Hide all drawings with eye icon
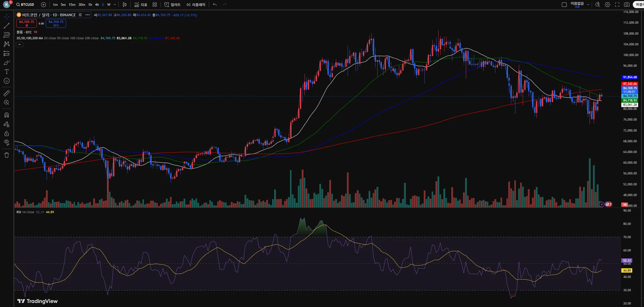This screenshot has height=307, width=644. click(6, 142)
